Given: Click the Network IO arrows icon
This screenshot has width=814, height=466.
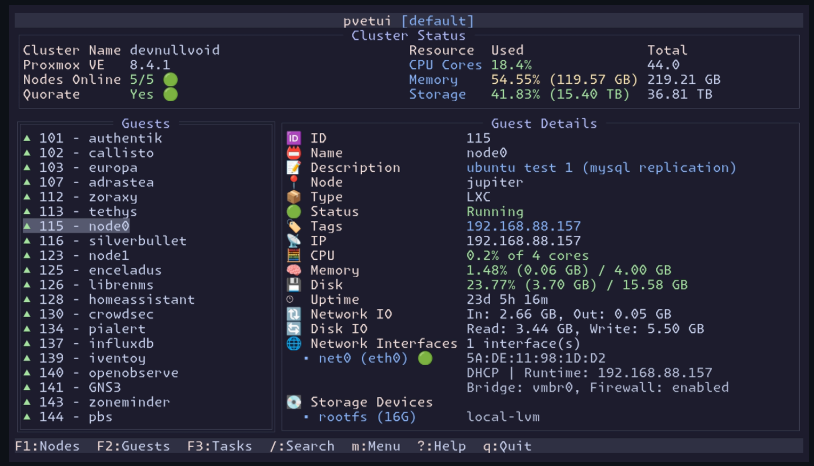Looking at the screenshot, I should coord(294,314).
